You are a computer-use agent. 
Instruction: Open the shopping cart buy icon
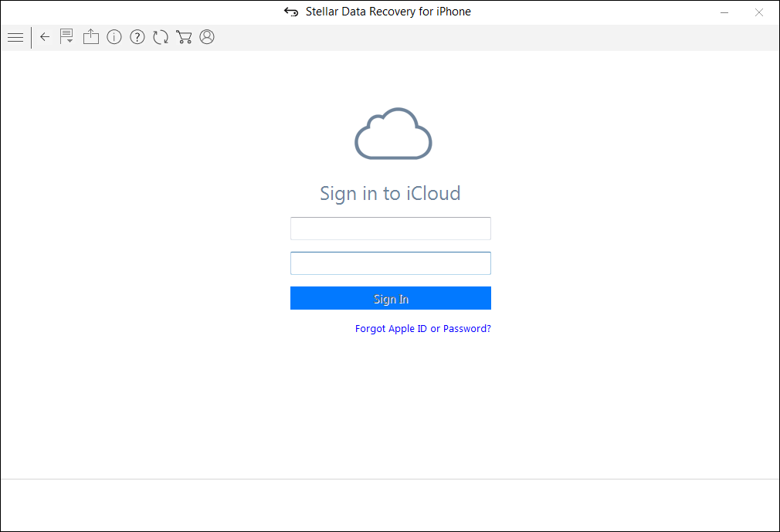click(x=184, y=37)
